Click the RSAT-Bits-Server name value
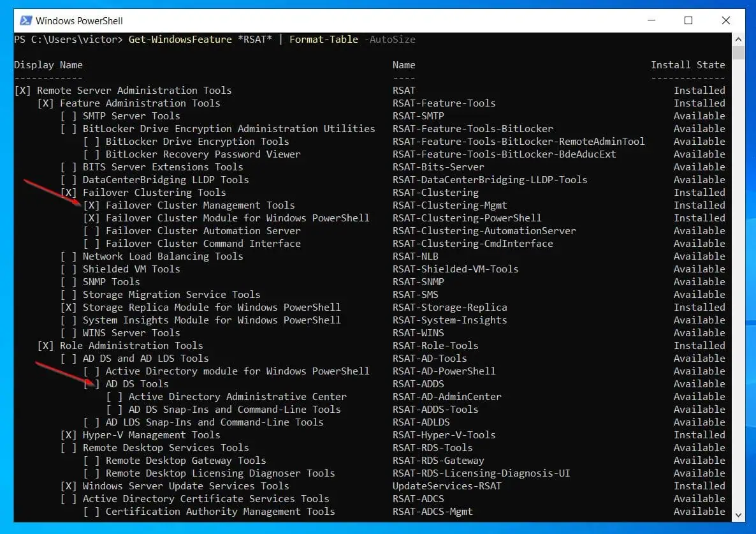 coord(439,167)
